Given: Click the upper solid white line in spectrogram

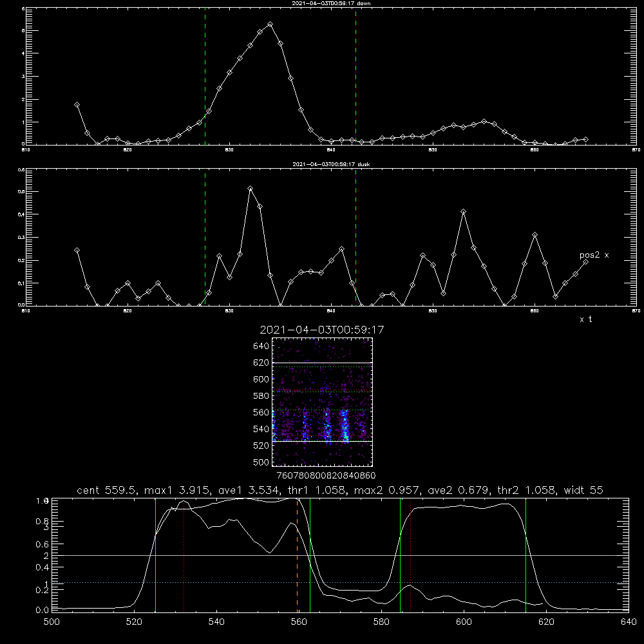Looking at the screenshot, I should pyautogui.click(x=322, y=363).
